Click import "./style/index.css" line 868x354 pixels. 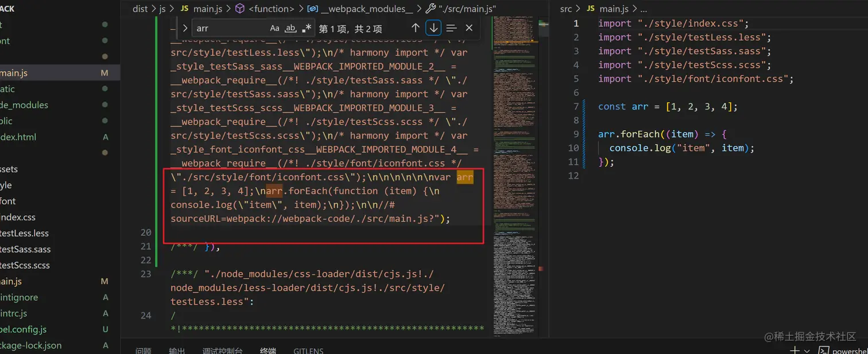(673, 24)
